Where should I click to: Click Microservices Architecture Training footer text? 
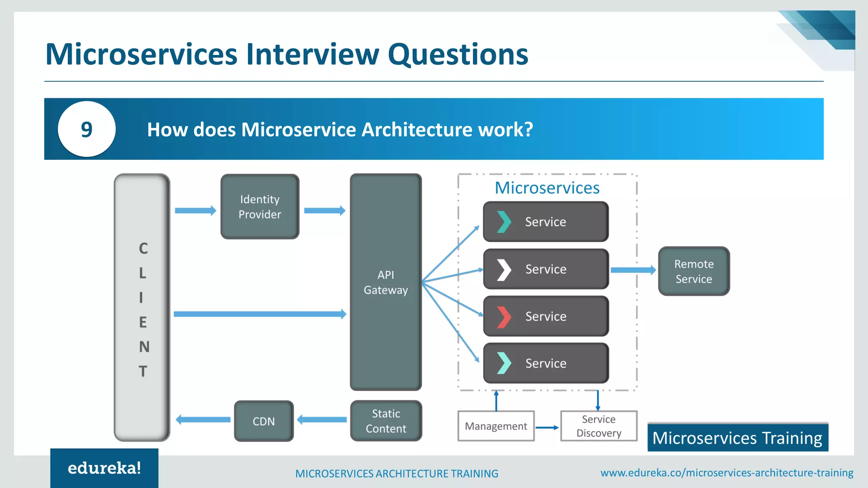coord(397,474)
